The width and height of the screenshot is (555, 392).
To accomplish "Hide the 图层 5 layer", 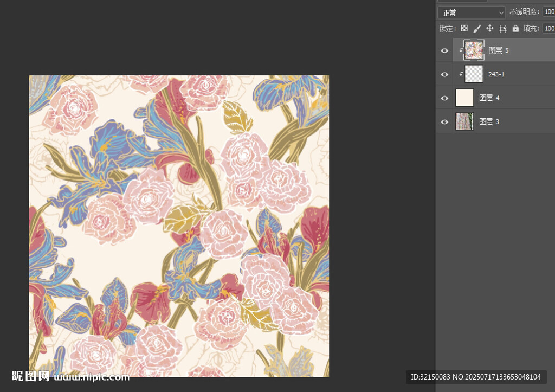I will pos(444,50).
